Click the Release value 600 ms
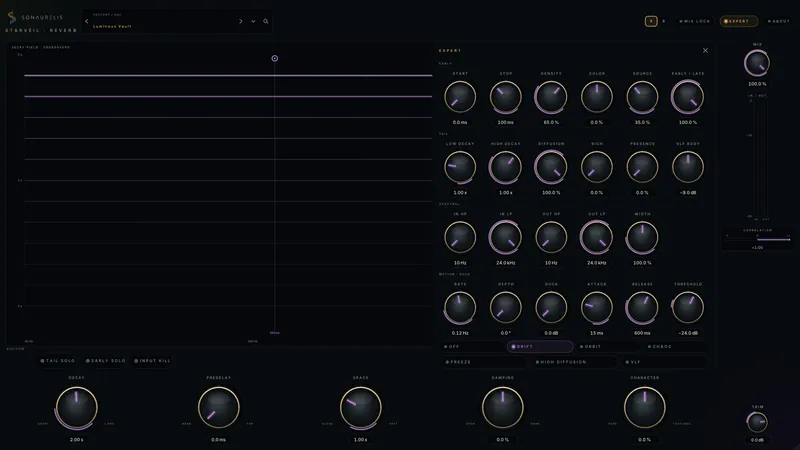The image size is (800, 450). pyautogui.click(x=642, y=333)
